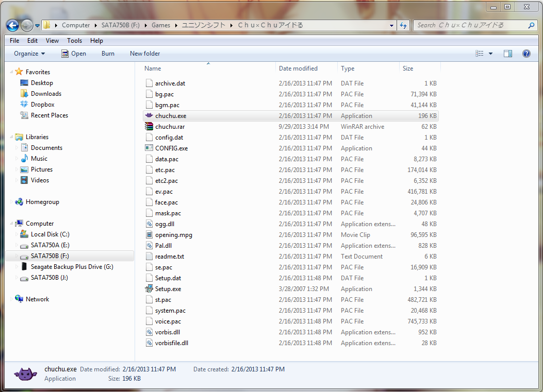Collapse the Favorites tree section

tap(11, 72)
